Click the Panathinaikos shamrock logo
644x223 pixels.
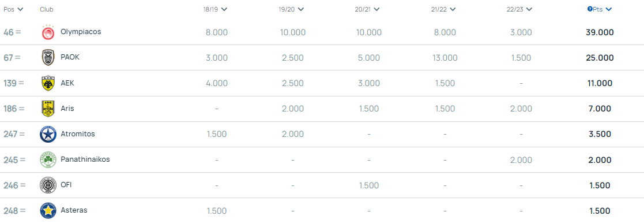(48, 159)
